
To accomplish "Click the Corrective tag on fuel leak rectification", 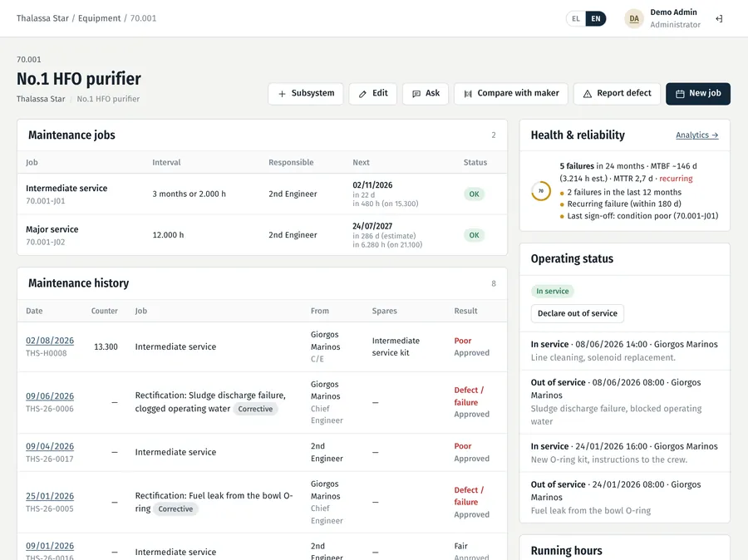I will [175, 509].
